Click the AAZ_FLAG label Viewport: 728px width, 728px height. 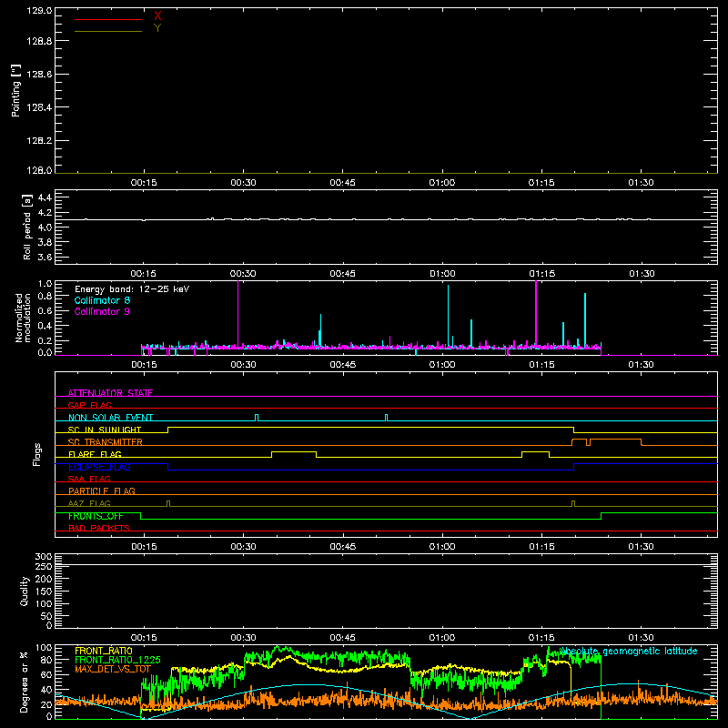[x=89, y=503]
